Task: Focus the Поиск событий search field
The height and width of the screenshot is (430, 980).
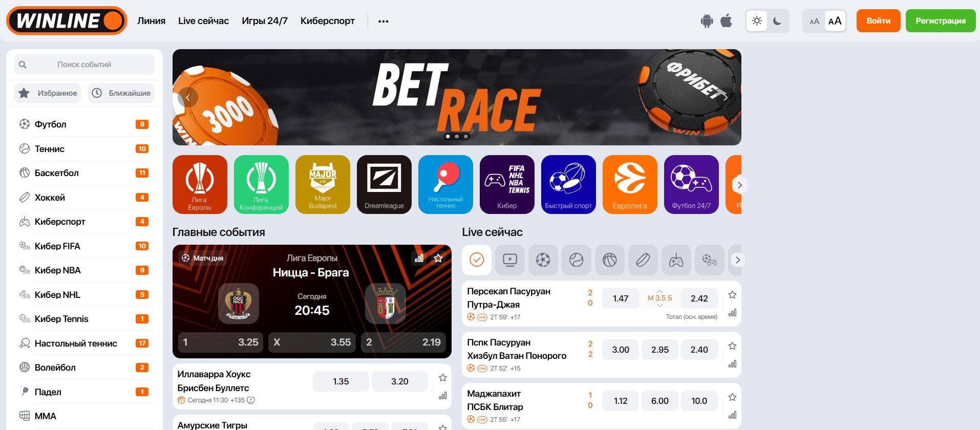Action: tap(84, 64)
